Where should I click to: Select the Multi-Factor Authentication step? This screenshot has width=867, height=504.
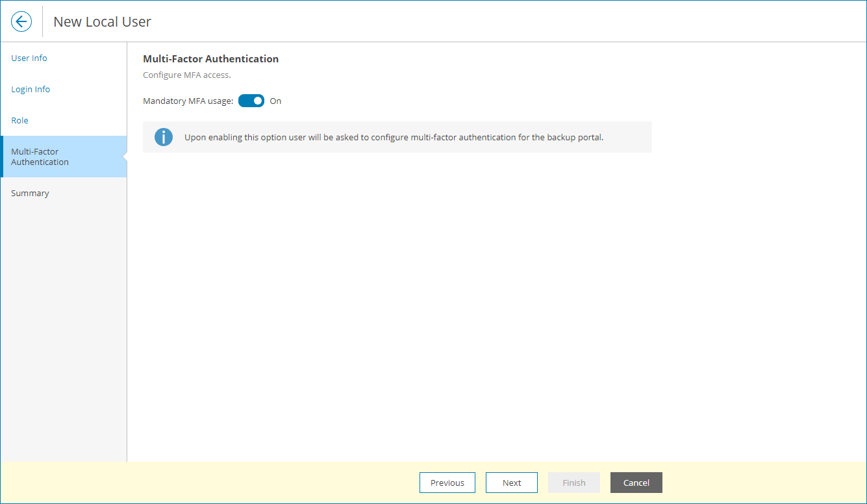click(x=40, y=157)
